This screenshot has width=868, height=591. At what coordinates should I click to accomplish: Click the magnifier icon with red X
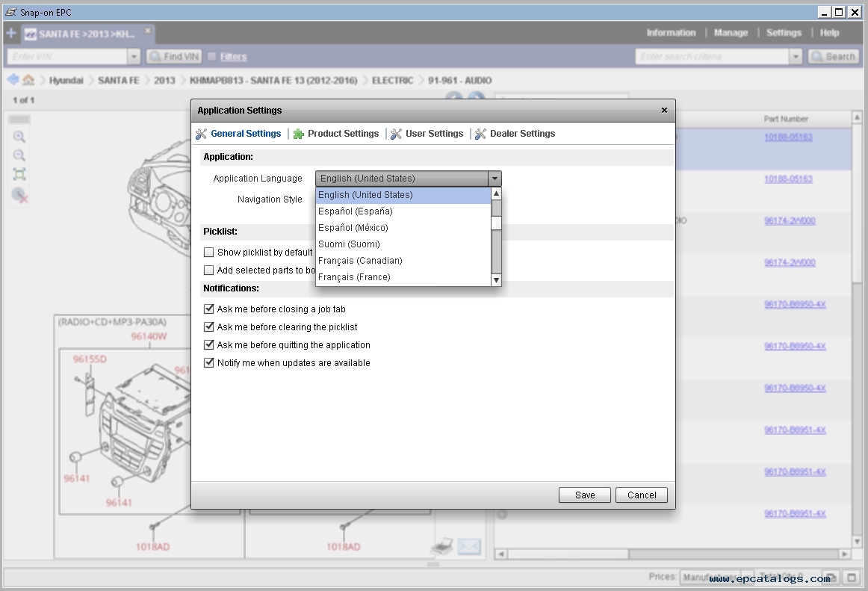pos(19,194)
